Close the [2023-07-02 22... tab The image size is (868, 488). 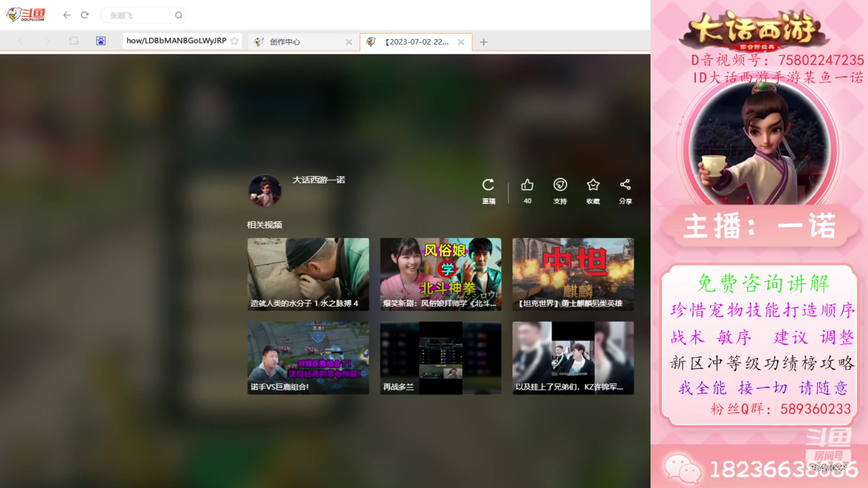(x=461, y=42)
